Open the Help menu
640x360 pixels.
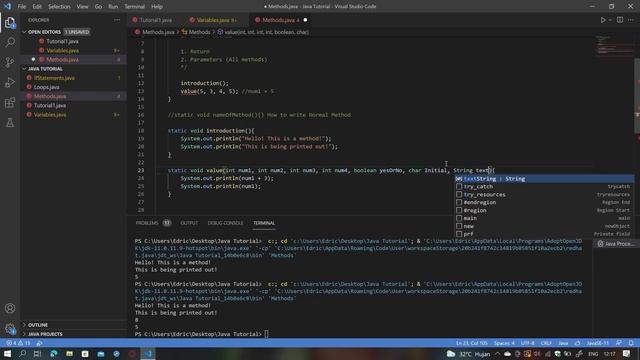coord(157,7)
